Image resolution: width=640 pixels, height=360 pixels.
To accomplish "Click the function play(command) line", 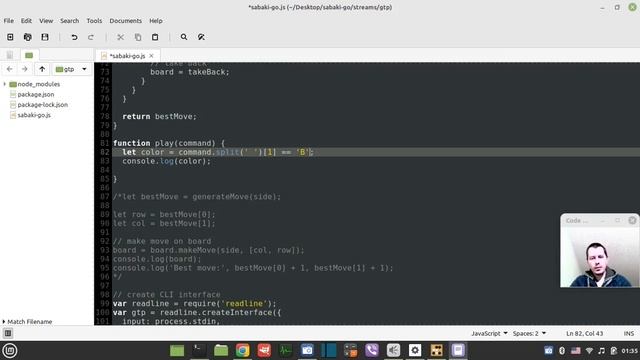I will (169, 143).
